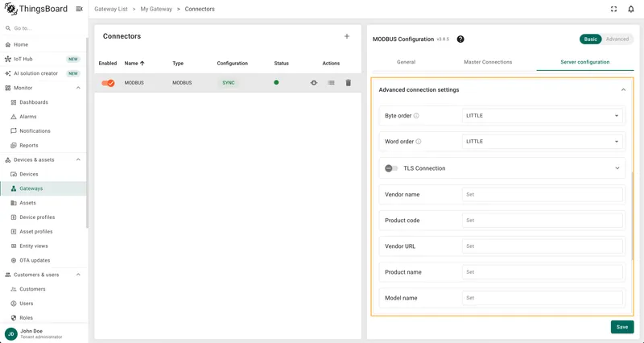Open MODBUS Configuration help icon
The height and width of the screenshot is (343, 644).
pos(460,39)
